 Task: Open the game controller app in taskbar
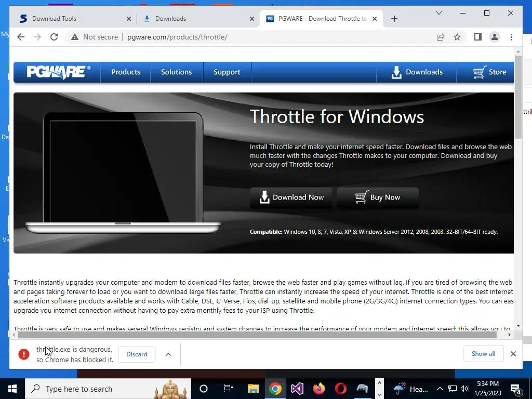point(362,389)
